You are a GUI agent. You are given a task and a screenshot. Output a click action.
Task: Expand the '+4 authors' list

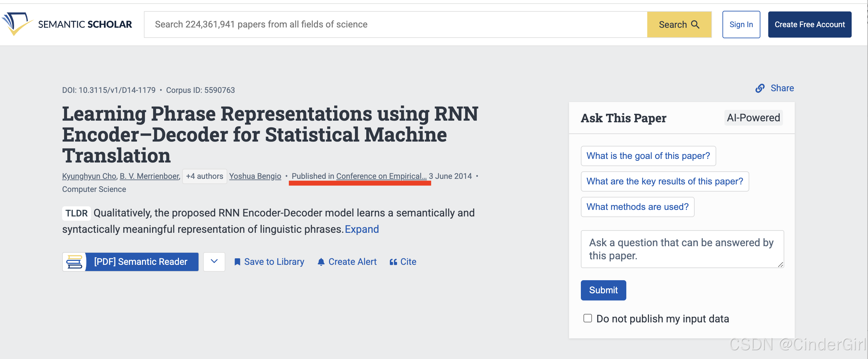coord(204,176)
